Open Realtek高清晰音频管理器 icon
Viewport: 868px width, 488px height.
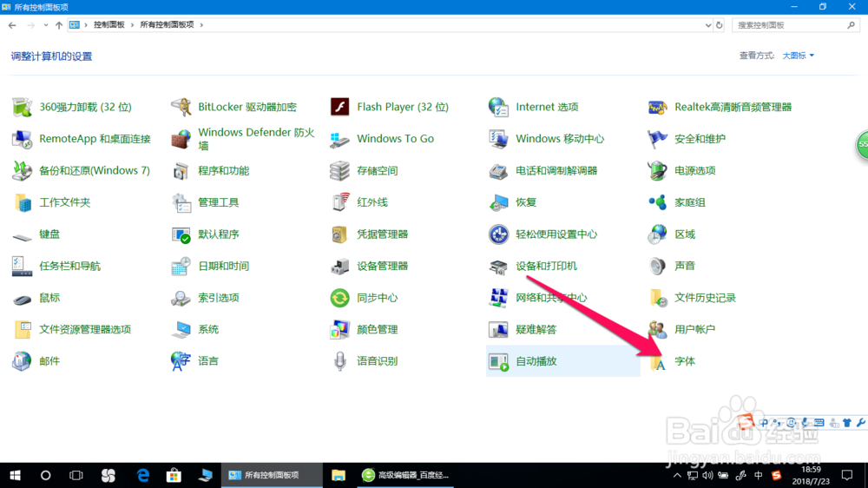(x=657, y=107)
